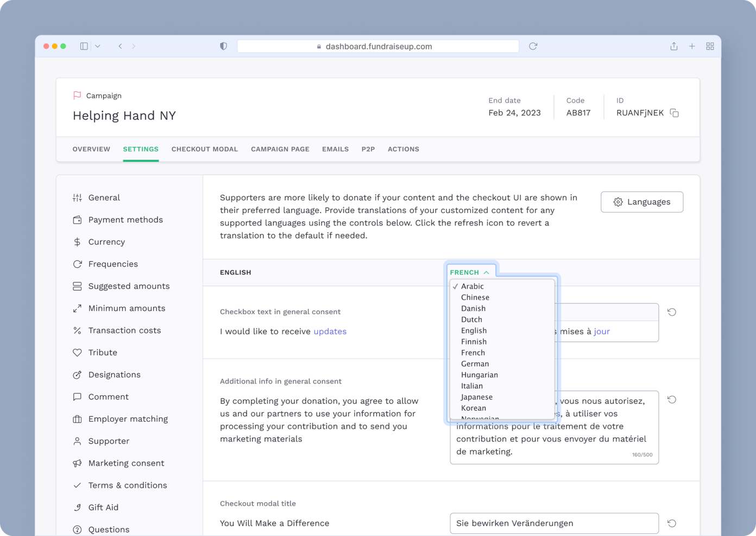Revert the Checkout modal title translation
The height and width of the screenshot is (536, 756).
click(x=672, y=523)
